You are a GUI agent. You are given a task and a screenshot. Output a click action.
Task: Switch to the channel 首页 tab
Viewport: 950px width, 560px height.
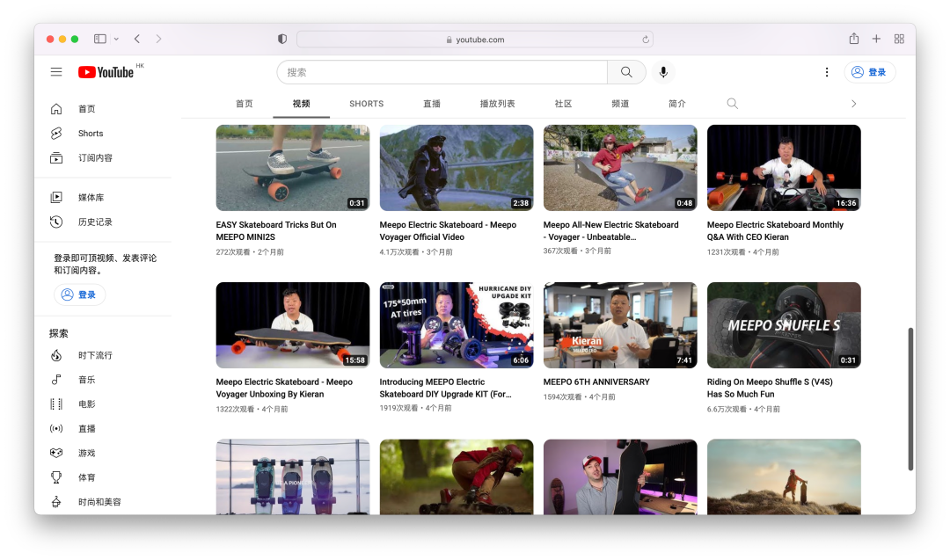(x=245, y=104)
